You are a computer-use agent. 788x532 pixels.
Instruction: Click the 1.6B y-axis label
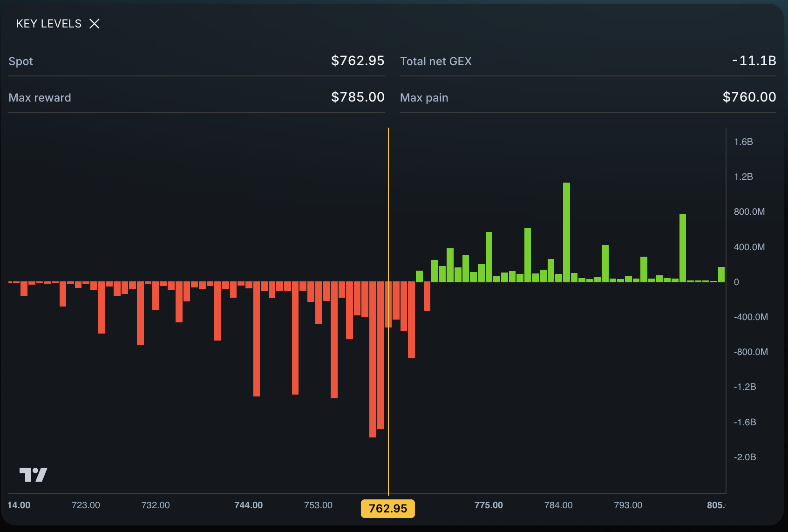click(x=743, y=142)
